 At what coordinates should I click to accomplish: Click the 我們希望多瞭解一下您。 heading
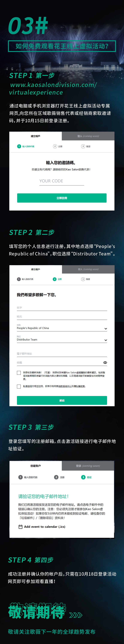click(x=37, y=295)
